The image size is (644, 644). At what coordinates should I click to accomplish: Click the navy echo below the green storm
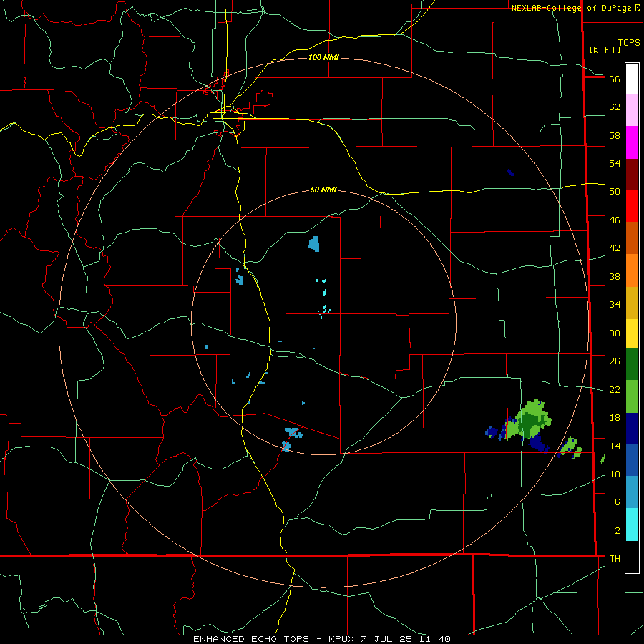pyautogui.click(x=538, y=444)
